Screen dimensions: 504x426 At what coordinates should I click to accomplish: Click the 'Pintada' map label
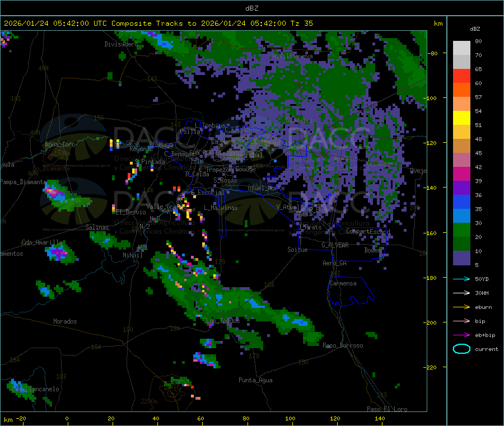[153, 162]
